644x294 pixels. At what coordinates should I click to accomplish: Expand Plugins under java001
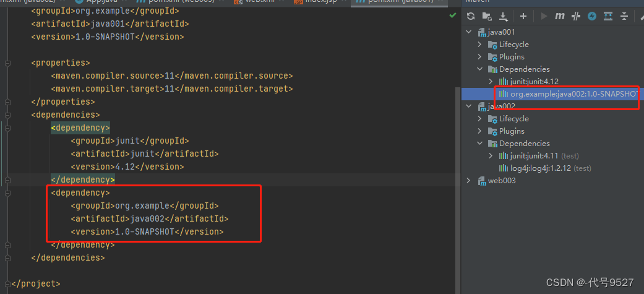(x=479, y=57)
